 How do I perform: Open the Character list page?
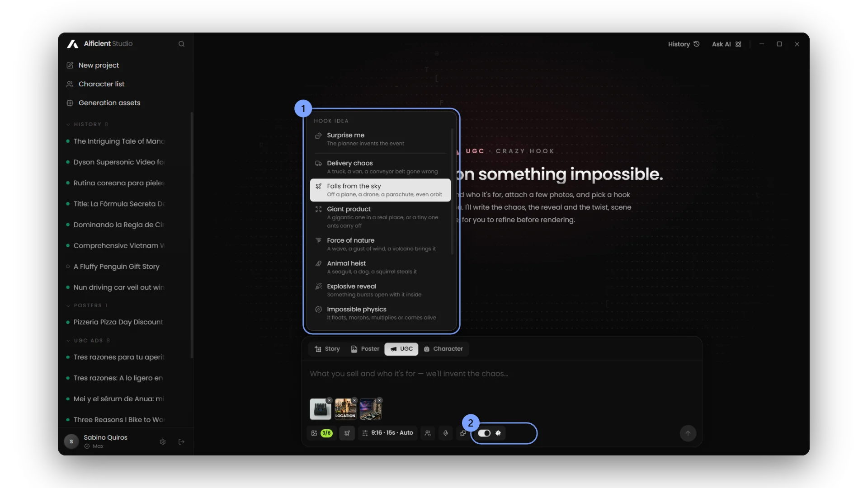coord(95,84)
